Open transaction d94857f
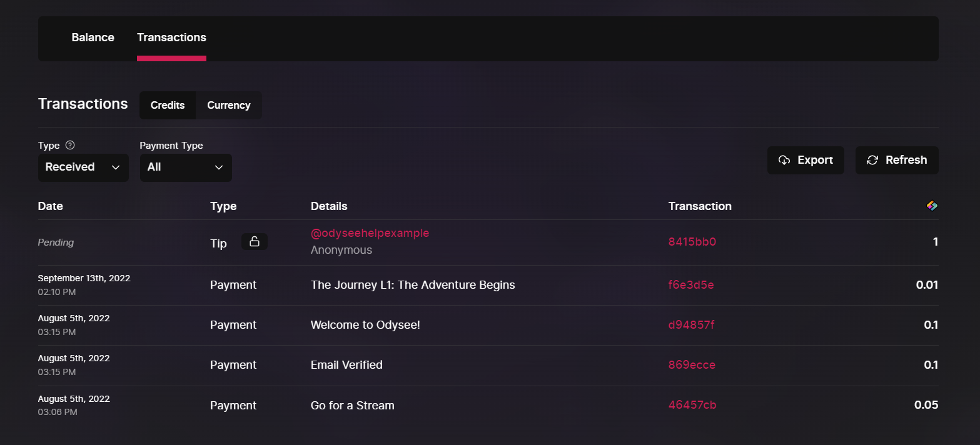 pyautogui.click(x=692, y=325)
